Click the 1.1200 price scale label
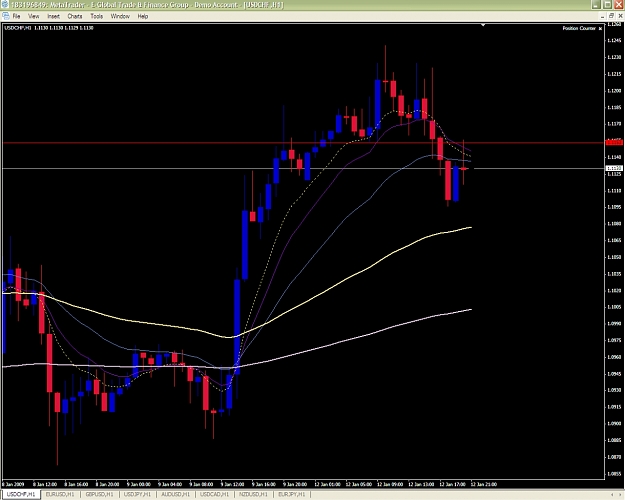 tap(614, 91)
